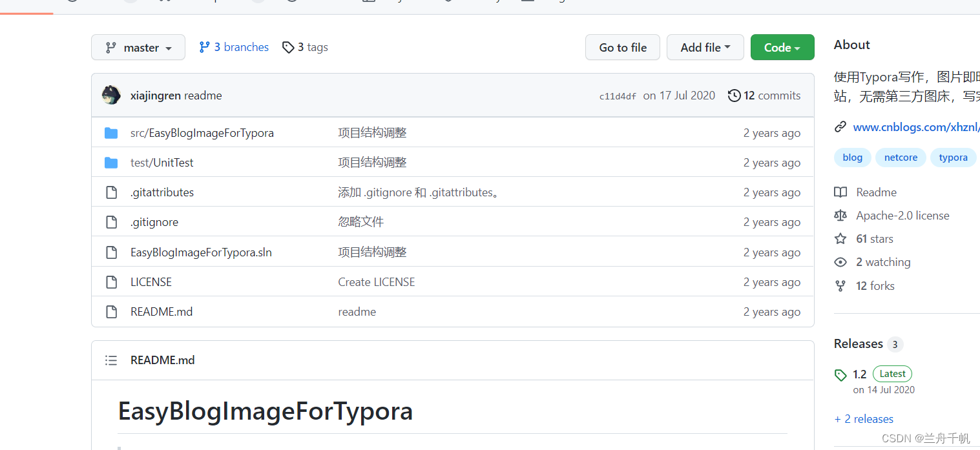Open Apache-2.0 license link
Screen dimensions: 980x450
pos(902,216)
